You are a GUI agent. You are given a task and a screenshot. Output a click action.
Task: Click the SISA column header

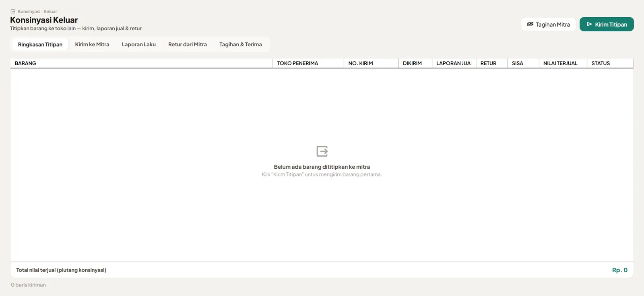[523, 63]
